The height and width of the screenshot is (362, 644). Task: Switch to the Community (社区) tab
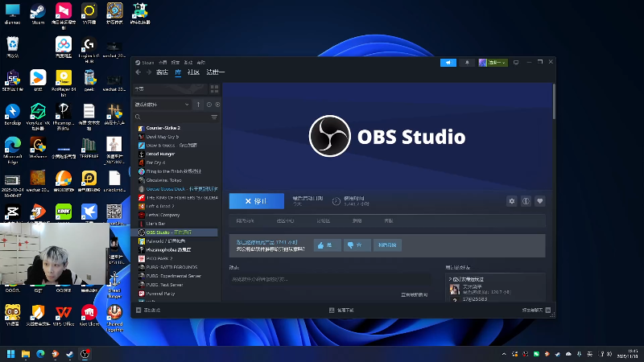point(193,72)
